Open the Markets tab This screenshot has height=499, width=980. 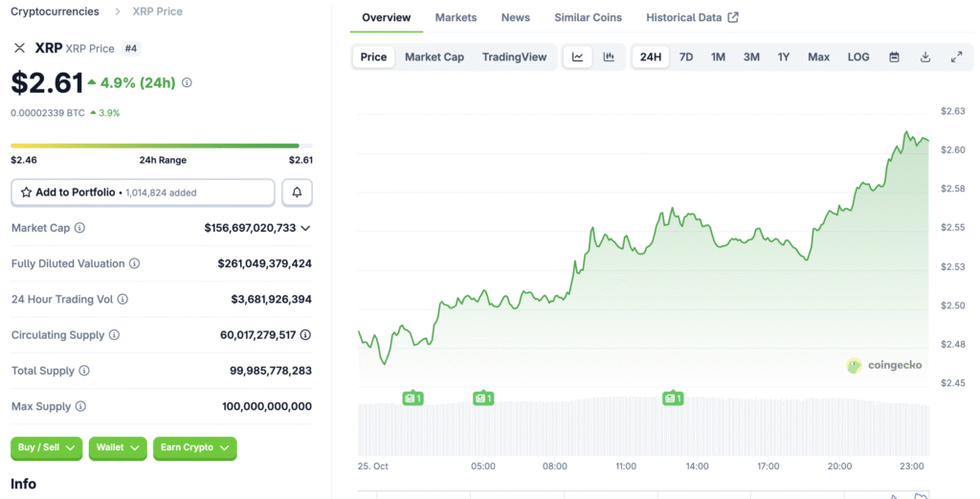[457, 17]
